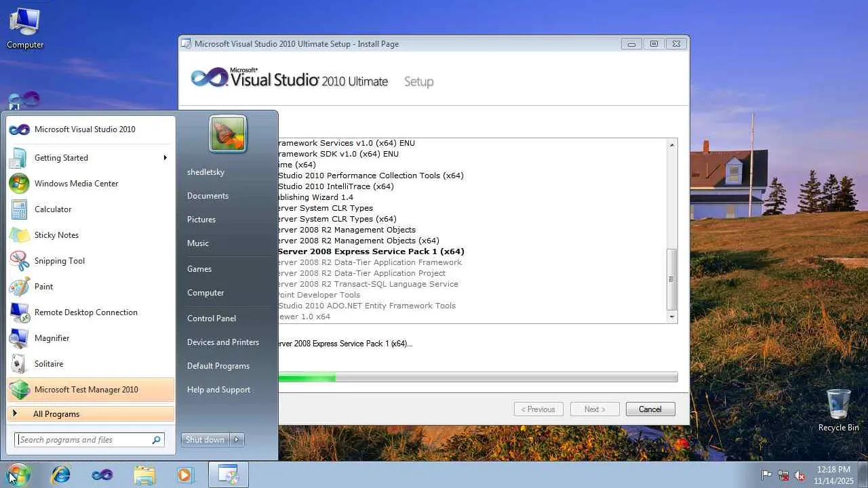Launch Paint from the Start menu
Screen dimensions: 868x488
coord(91,287)
